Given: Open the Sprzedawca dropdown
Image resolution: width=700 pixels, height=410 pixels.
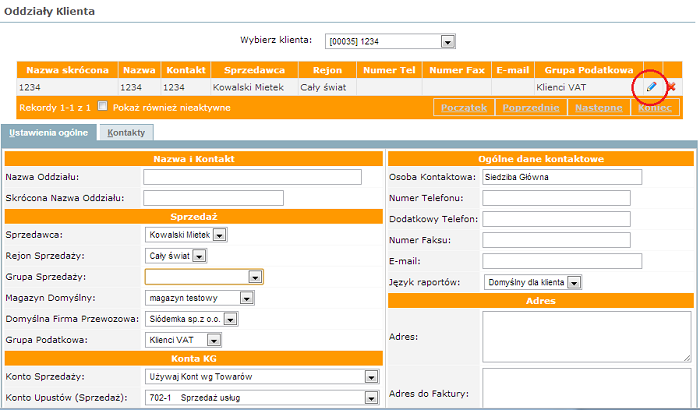Looking at the screenshot, I should coord(186,235).
